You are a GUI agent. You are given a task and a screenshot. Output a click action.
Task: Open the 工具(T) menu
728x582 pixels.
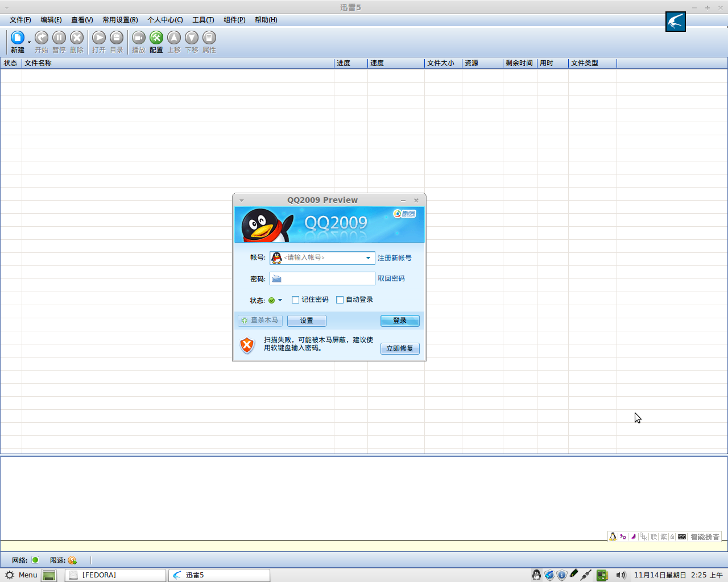203,20
